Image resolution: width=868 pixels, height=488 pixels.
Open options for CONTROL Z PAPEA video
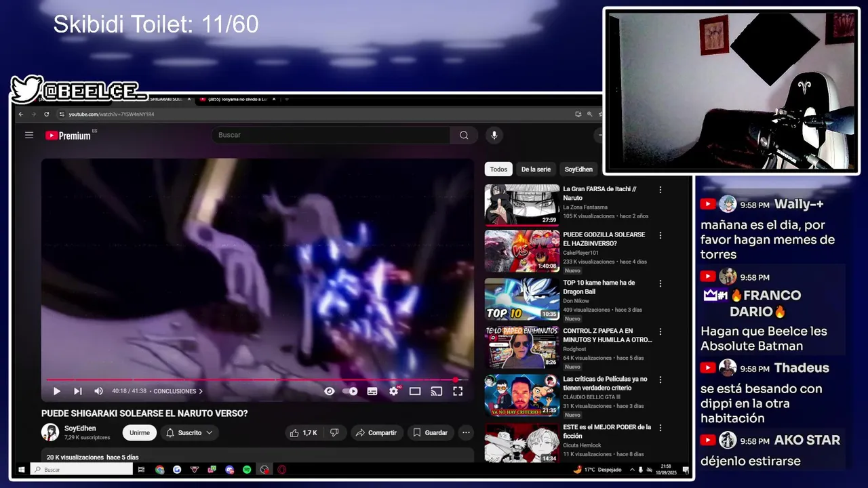pyautogui.click(x=660, y=331)
